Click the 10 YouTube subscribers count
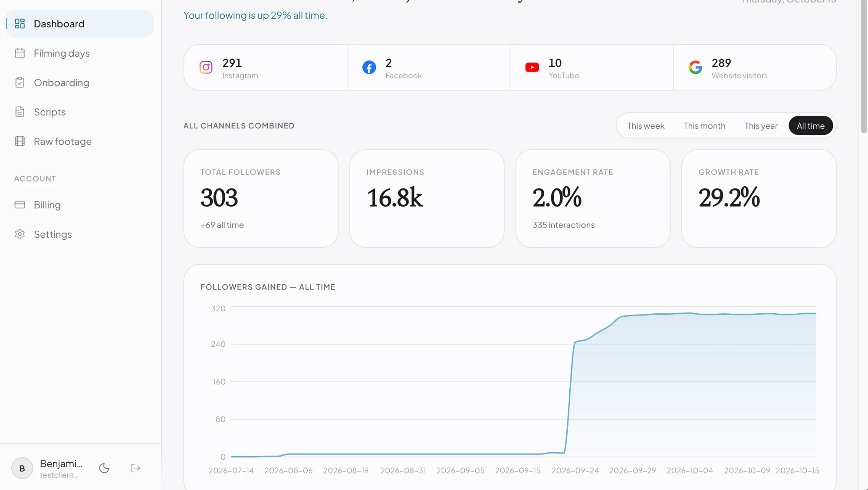 555,63
